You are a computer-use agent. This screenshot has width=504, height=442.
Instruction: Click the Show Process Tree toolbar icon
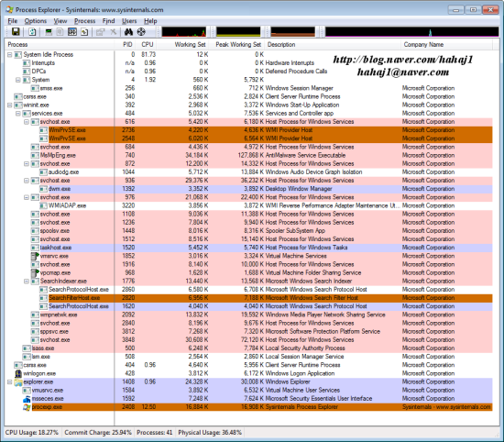click(x=60, y=32)
